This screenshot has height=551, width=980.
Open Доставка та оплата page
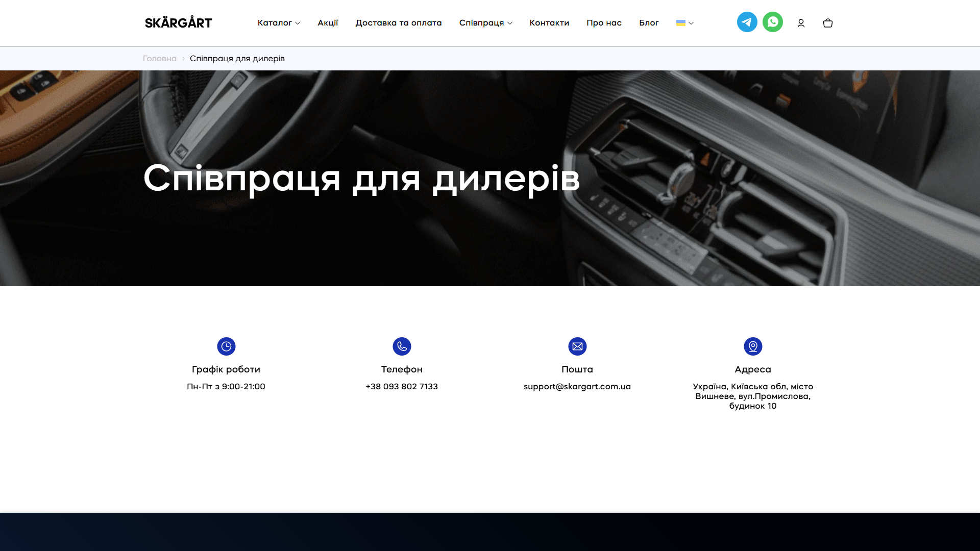(x=399, y=23)
